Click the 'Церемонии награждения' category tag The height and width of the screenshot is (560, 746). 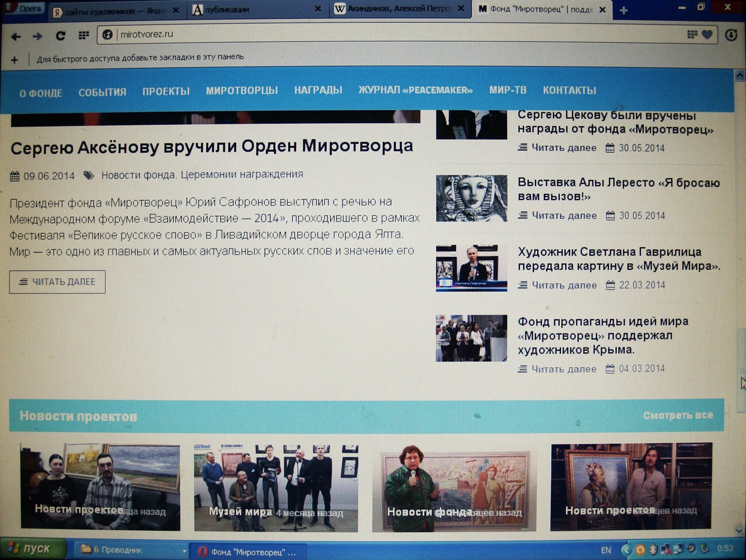pyautogui.click(x=242, y=174)
